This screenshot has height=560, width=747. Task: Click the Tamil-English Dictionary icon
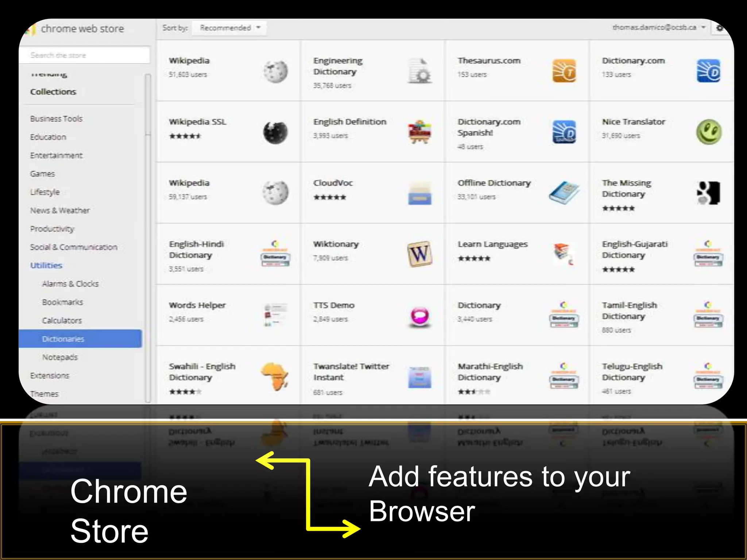click(708, 315)
